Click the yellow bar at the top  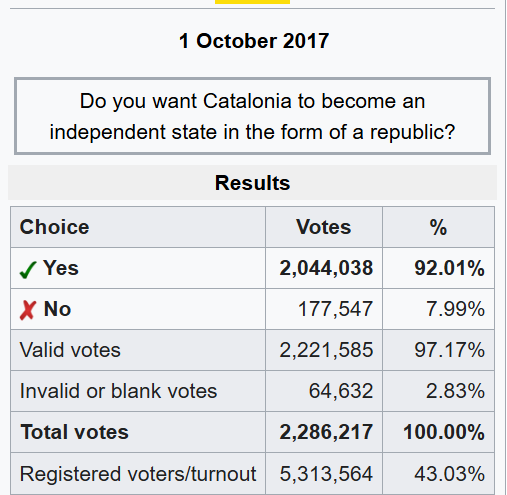[x=252, y=2]
